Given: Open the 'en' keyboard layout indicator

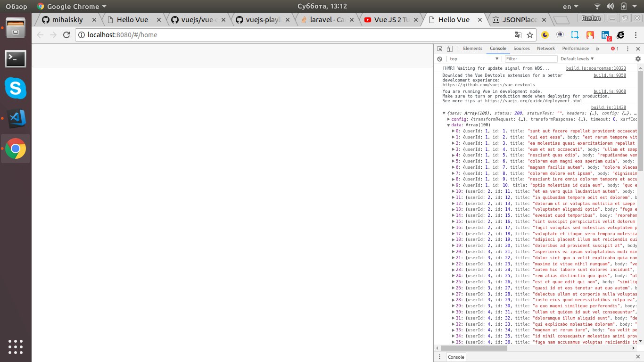Looking at the screenshot, I should [571, 7].
